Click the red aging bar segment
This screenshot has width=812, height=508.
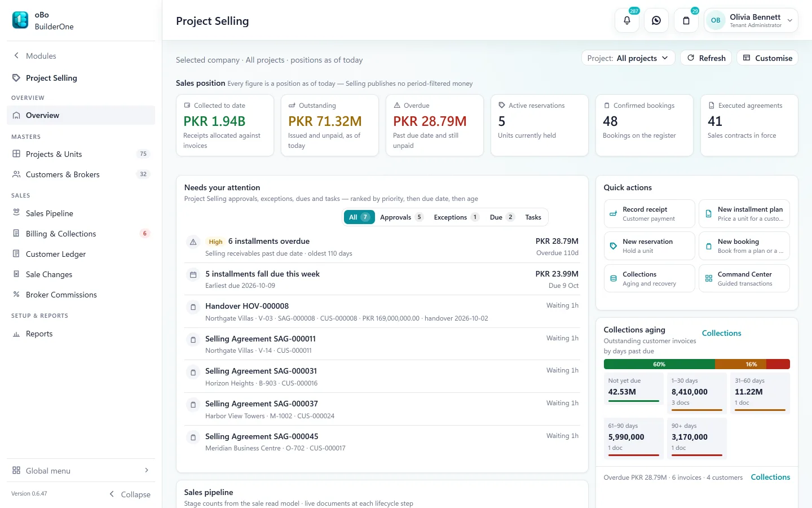click(778, 364)
